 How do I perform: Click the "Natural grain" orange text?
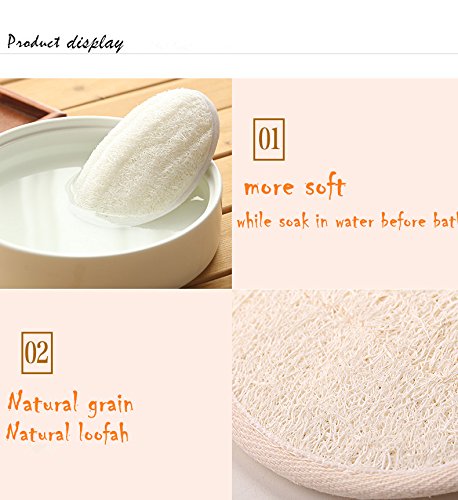[70, 403]
